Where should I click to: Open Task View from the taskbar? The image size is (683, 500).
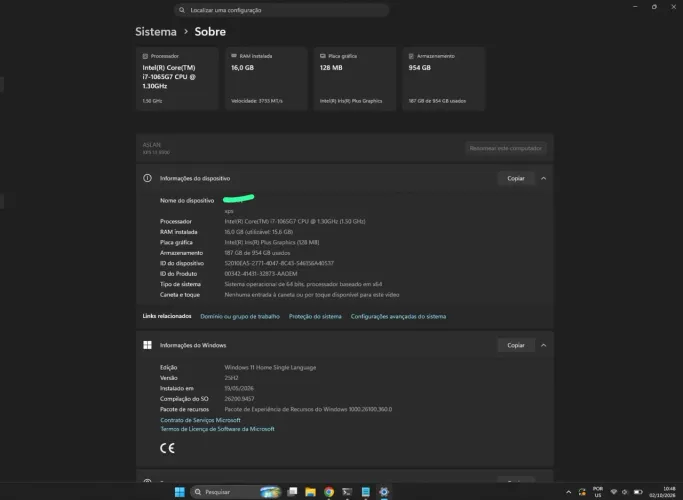click(x=292, y=492)
